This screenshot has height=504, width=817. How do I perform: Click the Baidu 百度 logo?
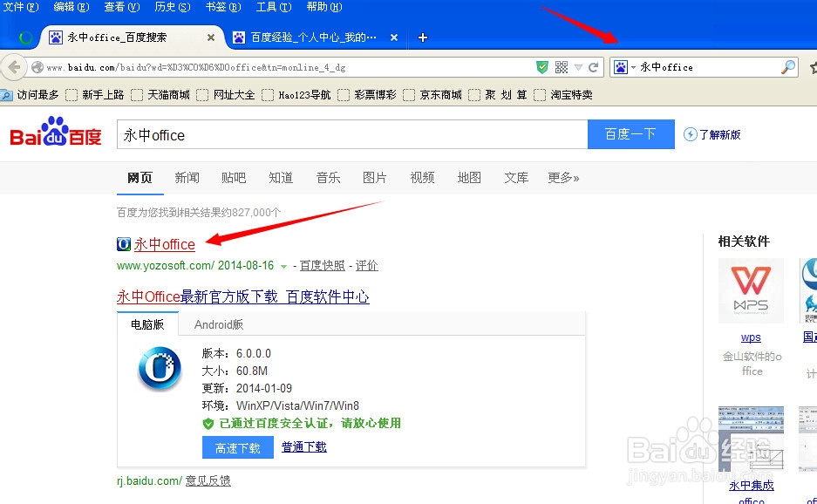(x=56, y=132)
